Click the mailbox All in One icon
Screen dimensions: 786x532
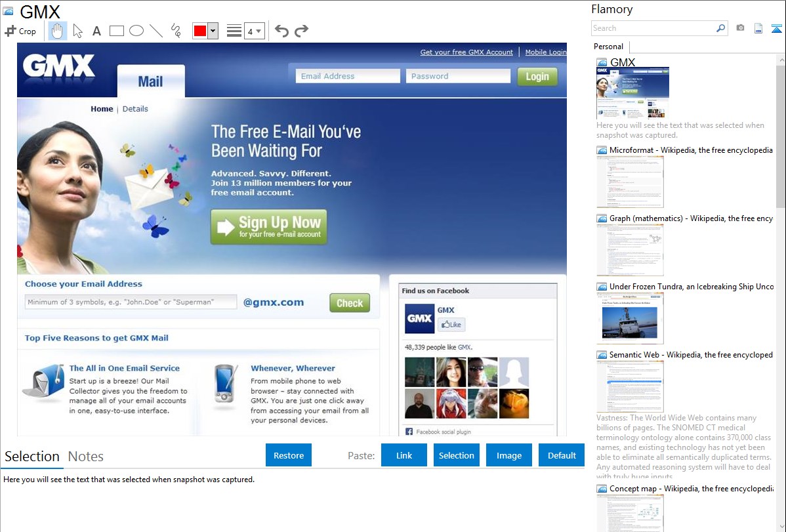point(44,382)
